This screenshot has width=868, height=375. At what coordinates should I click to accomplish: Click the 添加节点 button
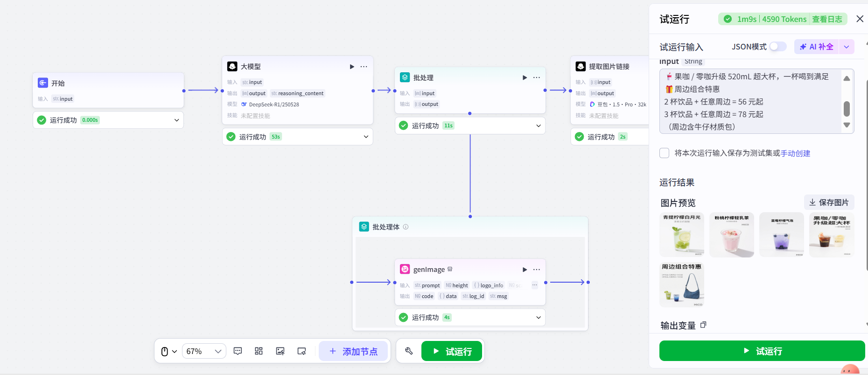(x=353, y=351)
